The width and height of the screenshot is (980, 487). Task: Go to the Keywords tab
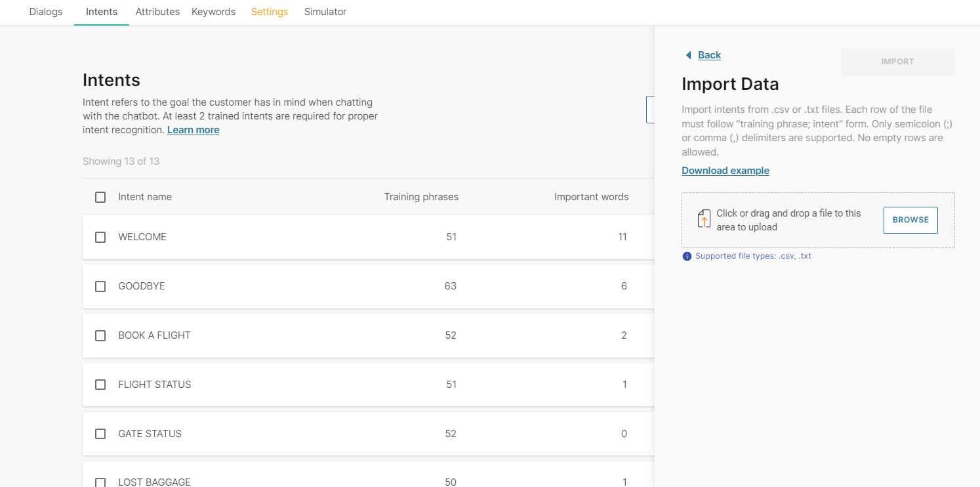click(213, 12)
